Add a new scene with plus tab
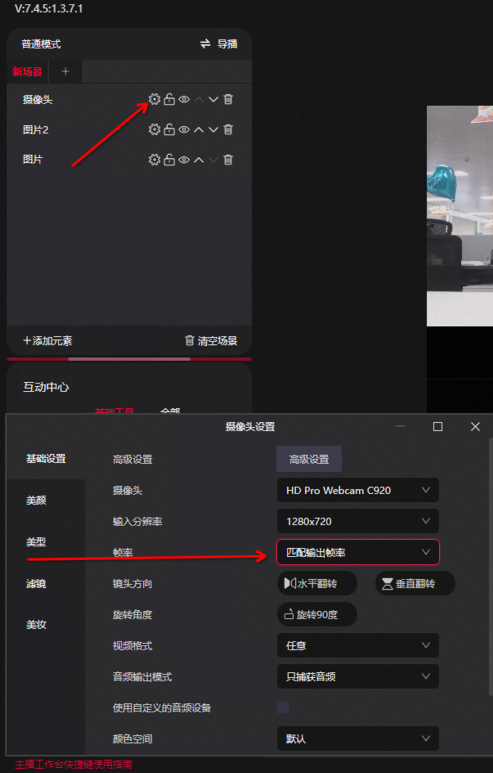The height and width of the screenshot is (773, 493). point(65,72)
